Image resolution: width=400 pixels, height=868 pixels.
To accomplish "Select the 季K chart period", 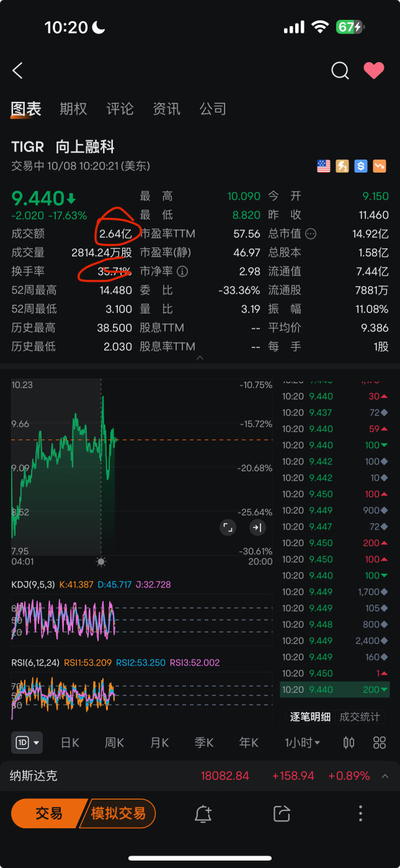I will (204, 743).
